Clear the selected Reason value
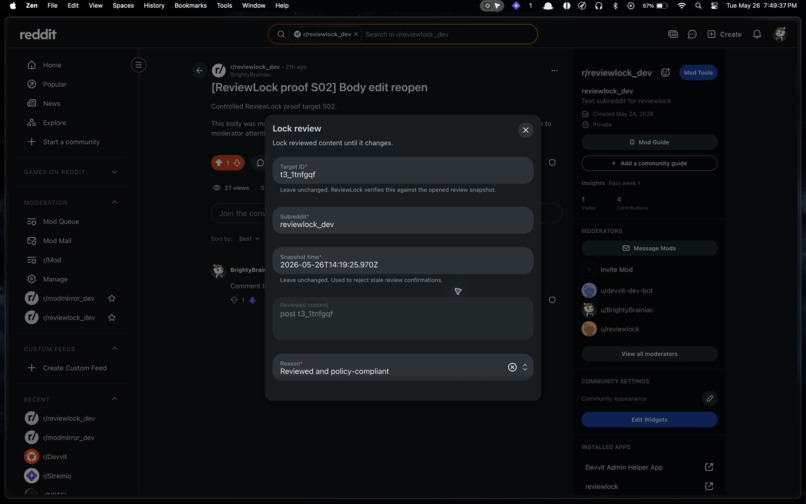Image resolution: width=806 pixels, height=504 pixels. 512,367
